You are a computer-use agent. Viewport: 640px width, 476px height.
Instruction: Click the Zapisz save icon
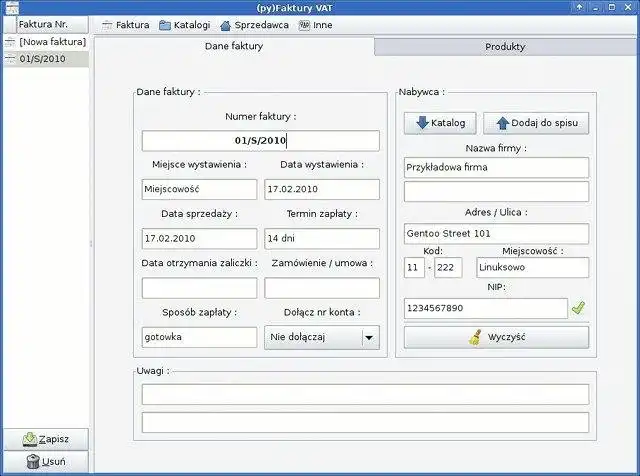coord(29,439)
